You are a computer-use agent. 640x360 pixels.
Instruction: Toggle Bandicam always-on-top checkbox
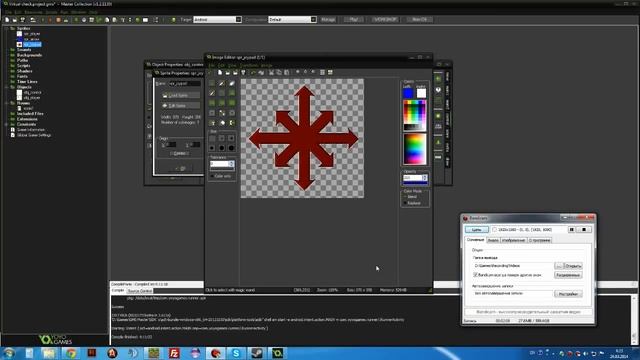pyautogui.click(x=476, y=275)
